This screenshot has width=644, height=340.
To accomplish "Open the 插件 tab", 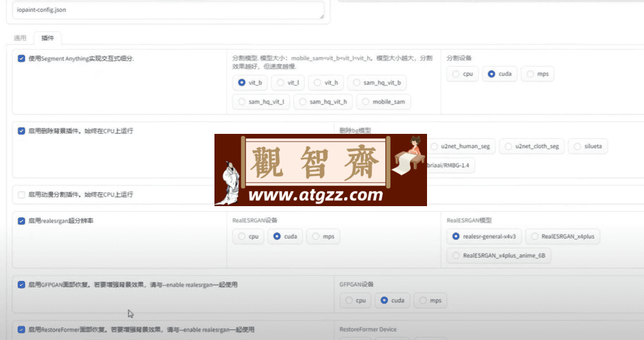I will pos(47,38).
